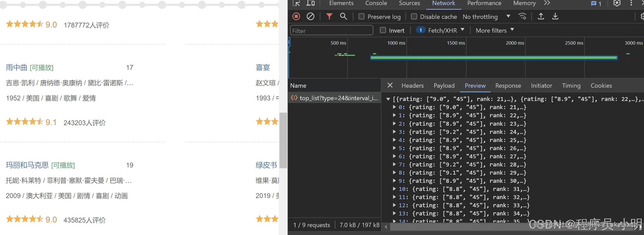This screenshot has height=235, width=644.
Task: Select the Preview tab
Action: (475, 86)
